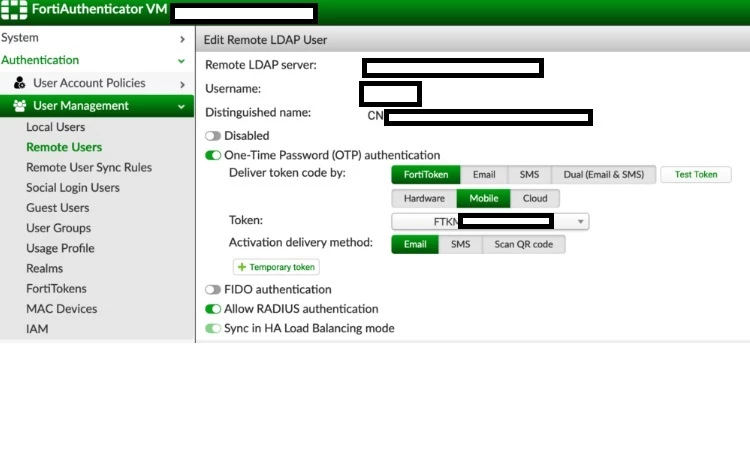Click the Test Token button
The height and width of the screenshot is (463, 750).
tap(696, 175)
